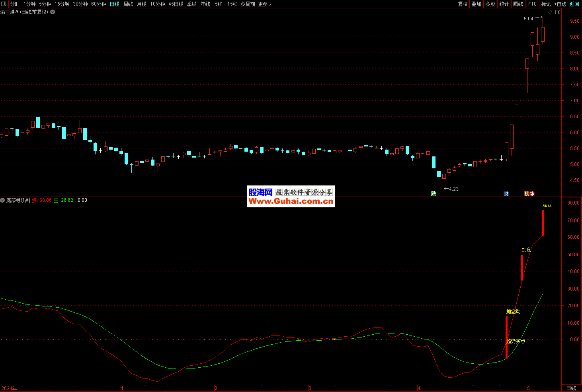The image size is (582, 392).
Task: Click the 启动 signal label near 20.00
Action: click(514, 311)
